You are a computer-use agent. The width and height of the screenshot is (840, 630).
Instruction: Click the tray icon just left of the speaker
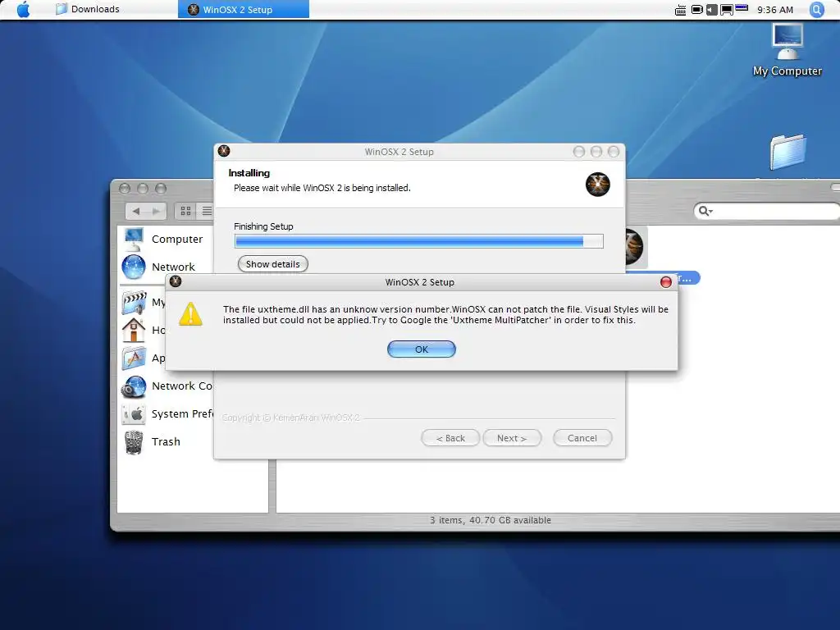point(697,10)
